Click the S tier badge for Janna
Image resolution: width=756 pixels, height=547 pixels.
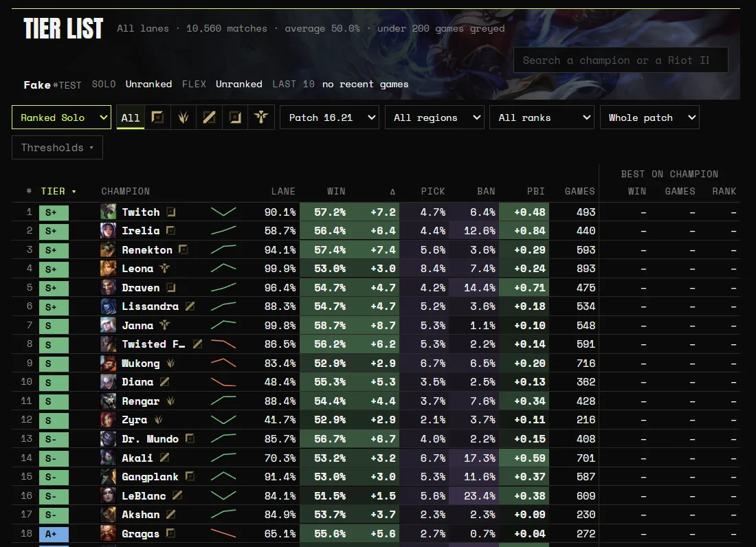[x=54, y=326]
